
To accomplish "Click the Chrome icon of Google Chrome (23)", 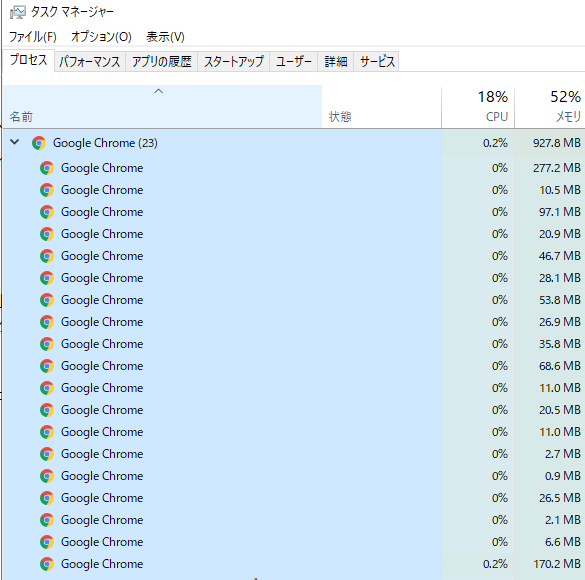I will point(39,143).
